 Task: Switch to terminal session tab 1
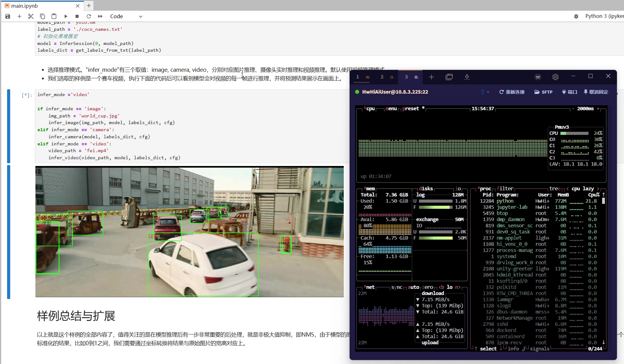coord(363,77)
